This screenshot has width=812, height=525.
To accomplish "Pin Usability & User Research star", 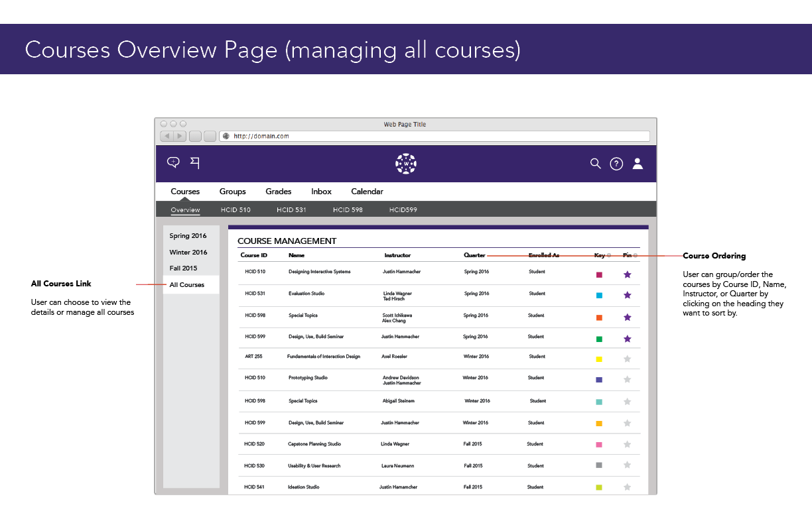I will pyautogui.click(x=628, y=465).
